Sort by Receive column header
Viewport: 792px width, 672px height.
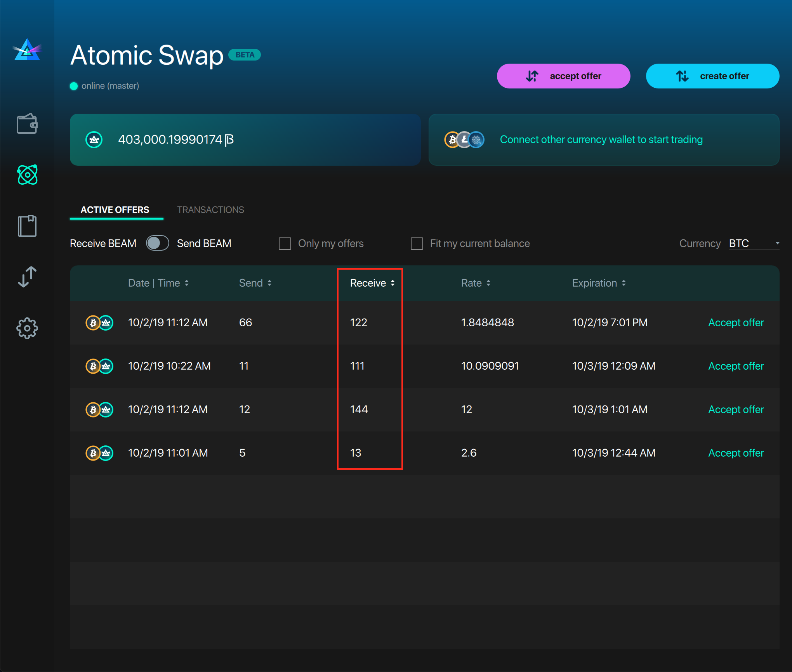(x=372, y=283)
